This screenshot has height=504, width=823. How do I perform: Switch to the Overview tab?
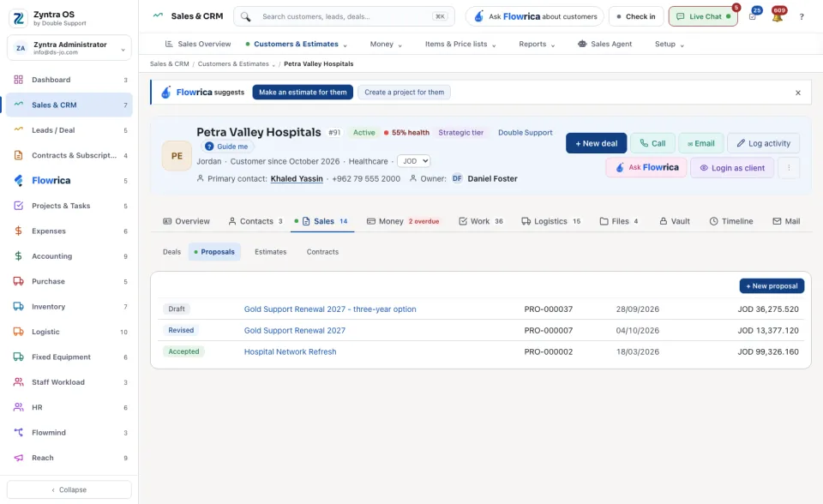click(x=186, y=221)
